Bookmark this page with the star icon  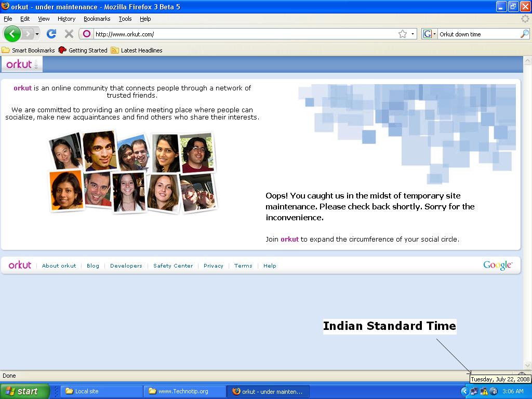click(x=403, y=34)
